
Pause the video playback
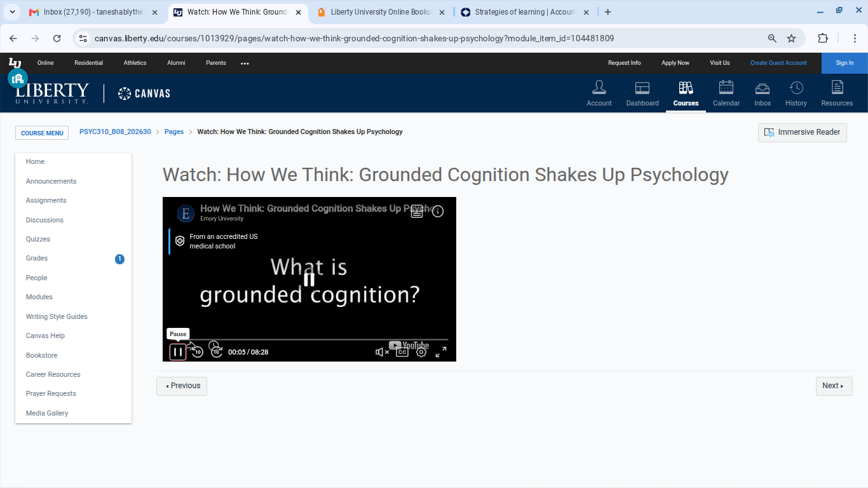click(178, 352)
